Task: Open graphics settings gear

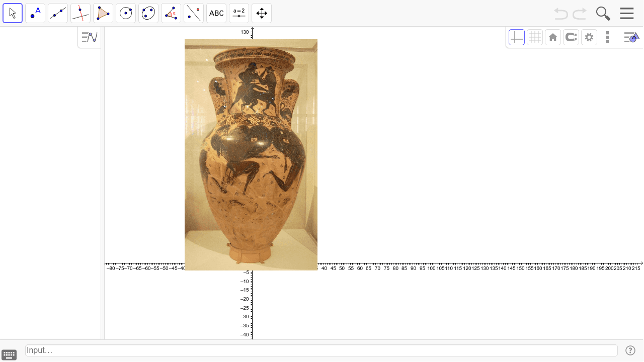Action: pos(589,37)
